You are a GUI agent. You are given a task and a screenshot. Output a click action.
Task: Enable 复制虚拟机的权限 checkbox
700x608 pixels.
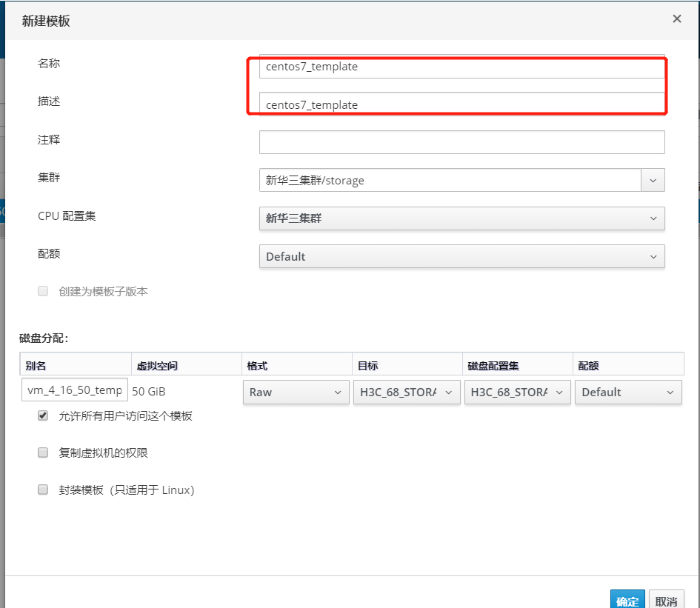coord(43,452)
